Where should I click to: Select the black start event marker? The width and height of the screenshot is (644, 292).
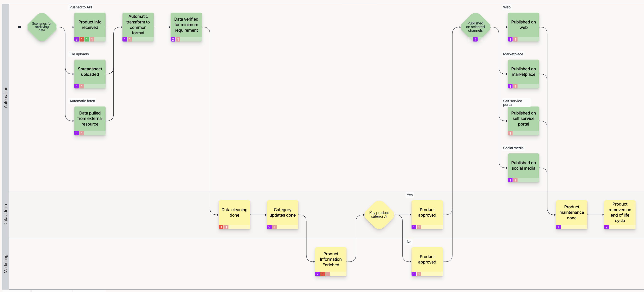click(19, 27)
